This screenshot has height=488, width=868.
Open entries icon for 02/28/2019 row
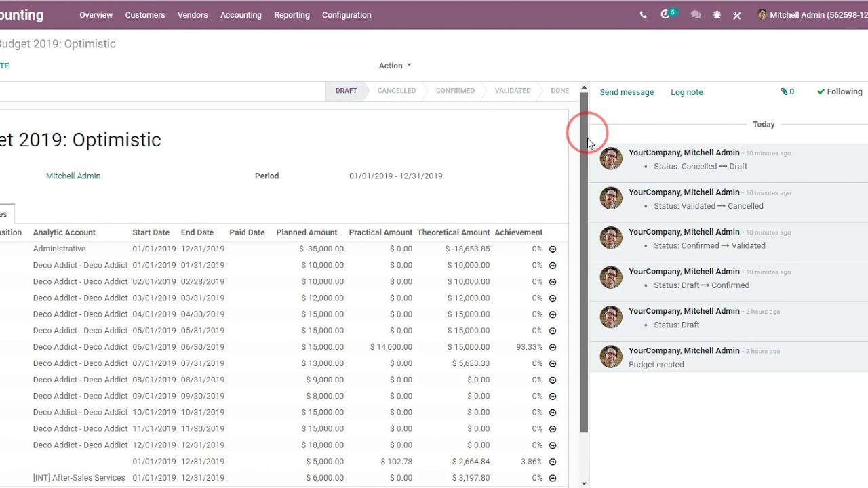pos(553,281)
